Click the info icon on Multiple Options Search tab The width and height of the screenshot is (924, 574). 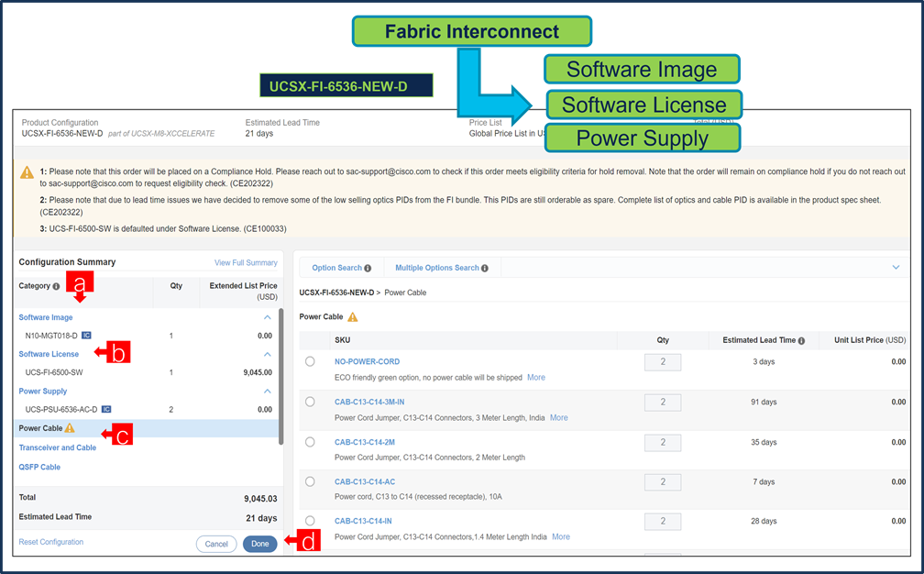point(484,268)
